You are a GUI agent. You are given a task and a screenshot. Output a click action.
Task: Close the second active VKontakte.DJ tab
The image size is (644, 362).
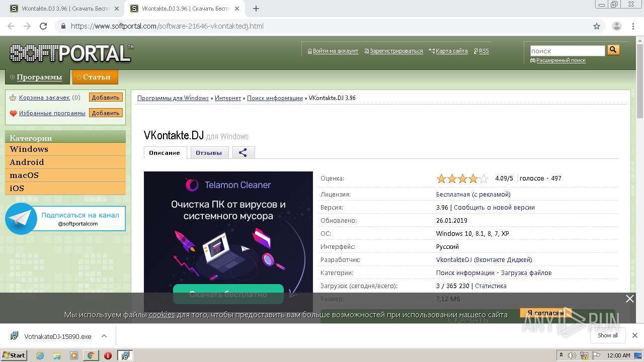[x=237, y=9]
